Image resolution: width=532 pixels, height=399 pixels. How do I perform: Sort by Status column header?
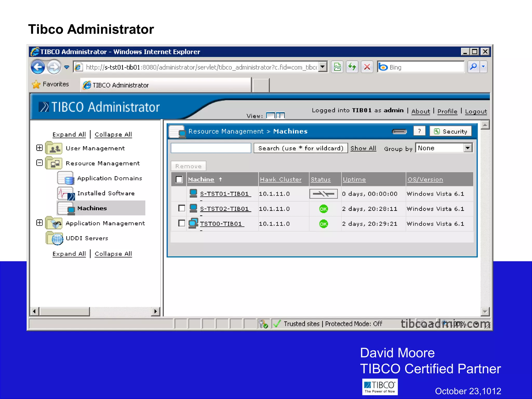click(x=321, y=179)
